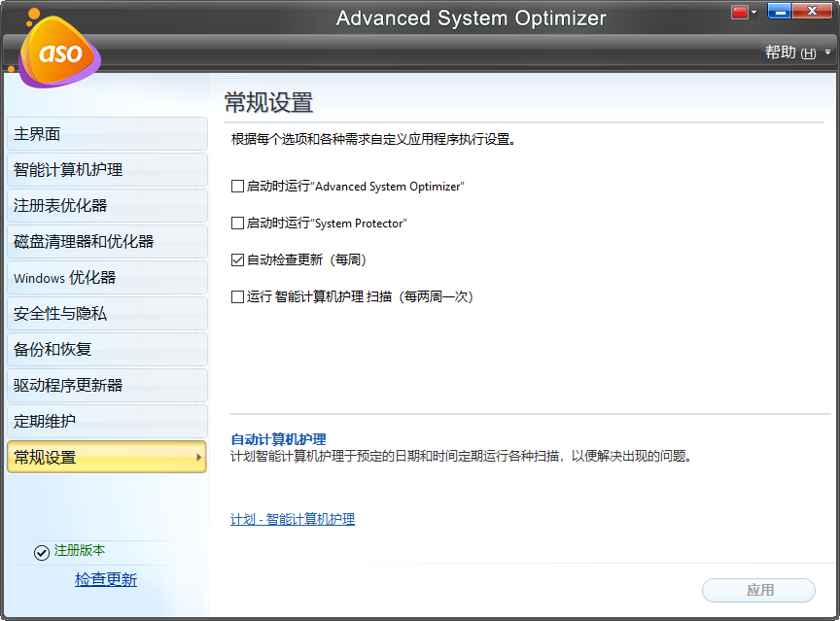Enable run Advanced System Optimizer at startup
840x621 pixels.
[237, 187]
